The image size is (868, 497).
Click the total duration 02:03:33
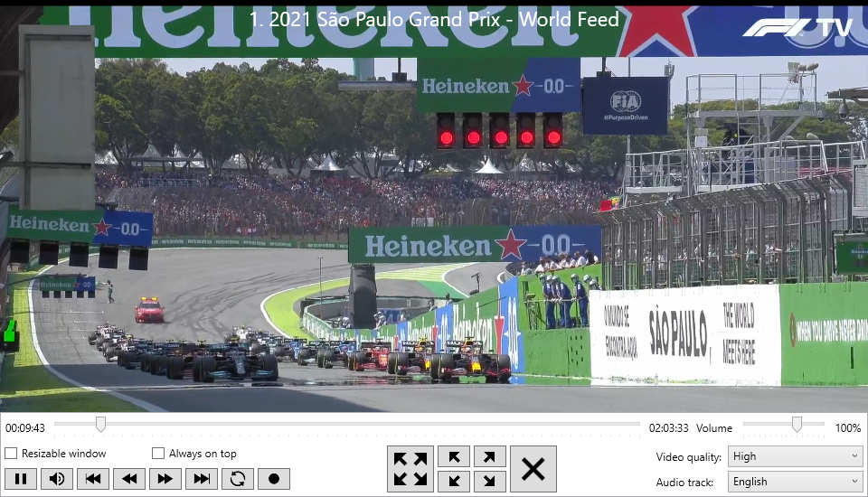pos(669,427)
